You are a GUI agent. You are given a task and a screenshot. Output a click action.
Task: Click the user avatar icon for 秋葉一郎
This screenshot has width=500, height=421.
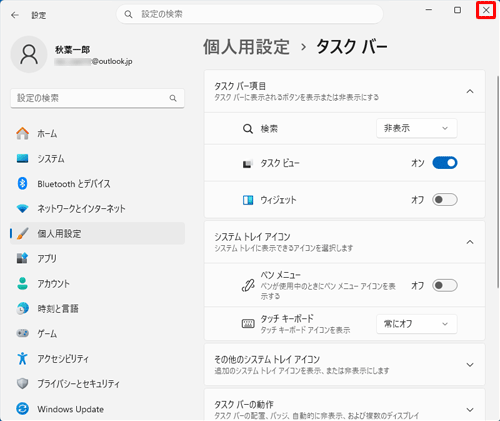click(29, 55)
